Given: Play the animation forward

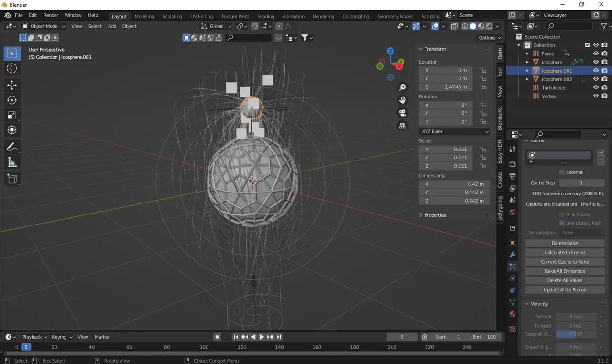Looking at the screenshot, I should pos(262,337).
